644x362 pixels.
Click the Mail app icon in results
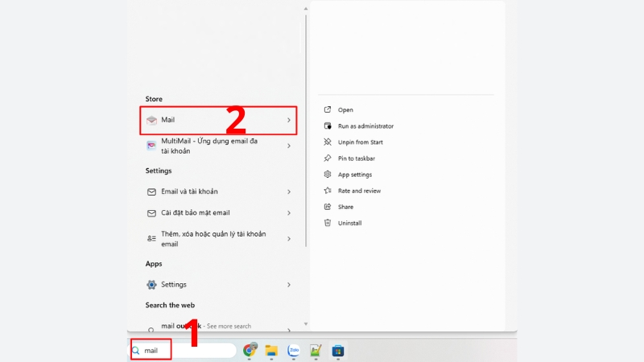pyautogui.click(x=151, y=120)
